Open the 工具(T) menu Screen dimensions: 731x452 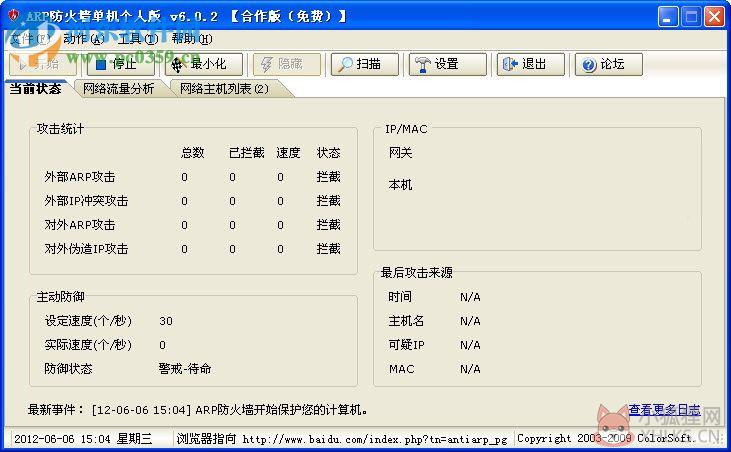pyautogui.click(x=138, y=39)
